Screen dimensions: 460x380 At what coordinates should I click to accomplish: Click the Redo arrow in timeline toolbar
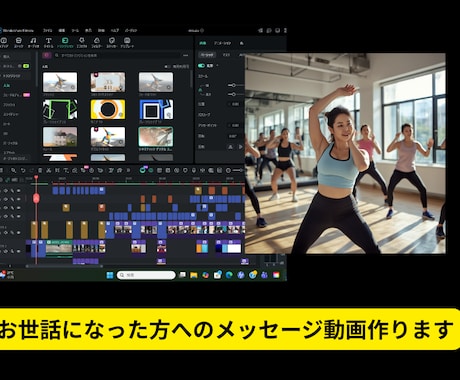point(31,170)
